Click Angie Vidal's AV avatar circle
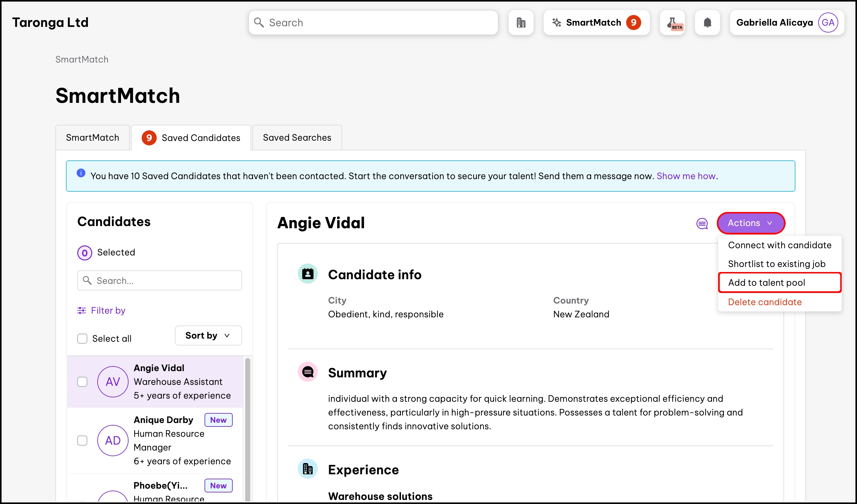Image resolution: width=857 pixels, height=504 pixels. (x=113, y=381)
